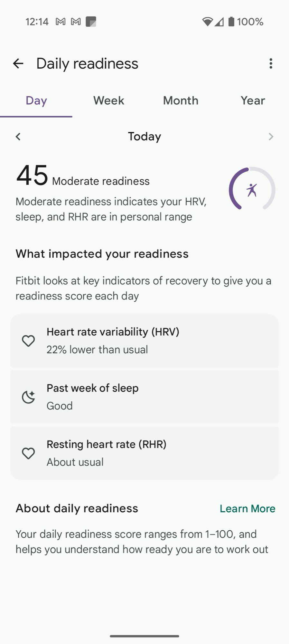Switch to the Month tab
Image resolution: width=289 pixels, height=644 pixels.
(x=181, y=100)
